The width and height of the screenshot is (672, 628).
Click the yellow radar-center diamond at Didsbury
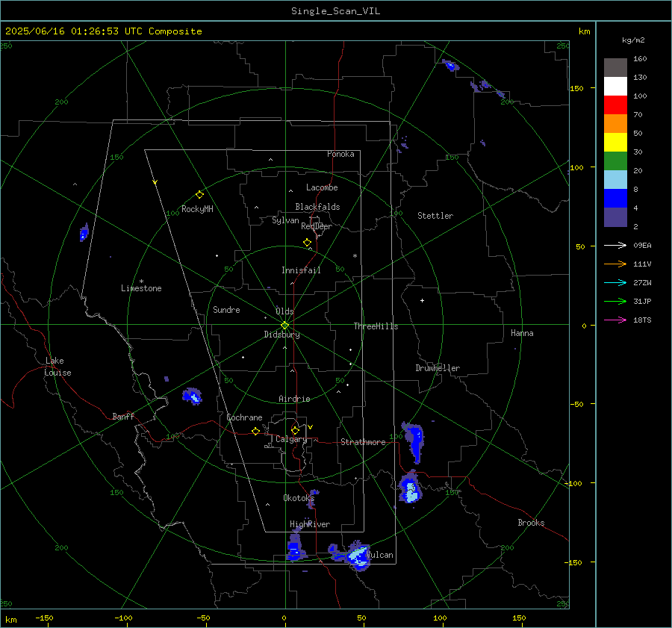[284, 326]
